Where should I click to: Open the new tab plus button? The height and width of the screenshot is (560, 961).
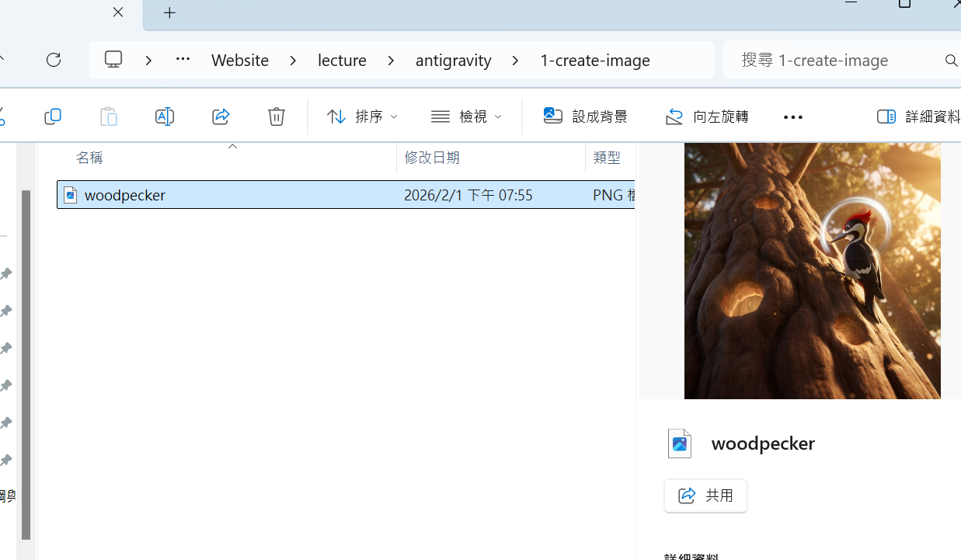170,13
